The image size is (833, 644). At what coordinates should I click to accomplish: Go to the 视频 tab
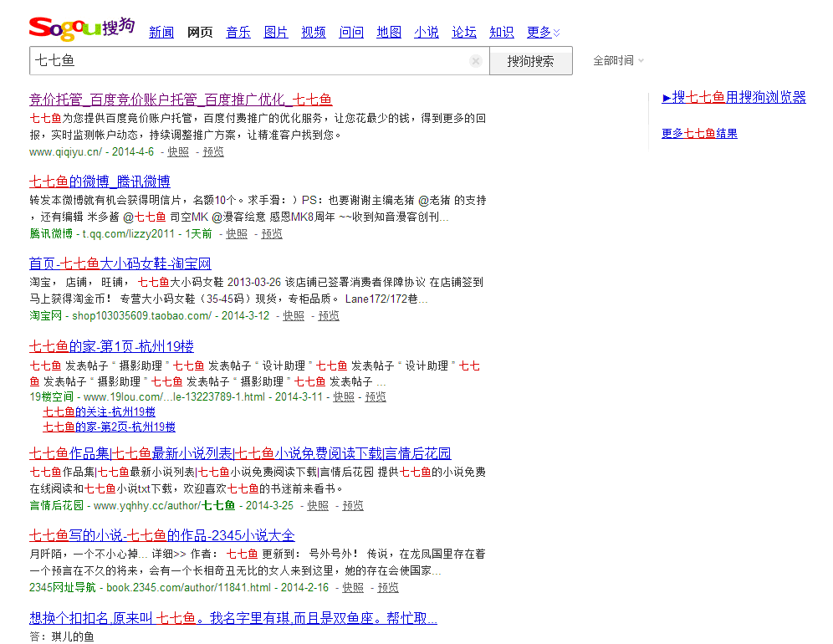[x=314, y=33]
